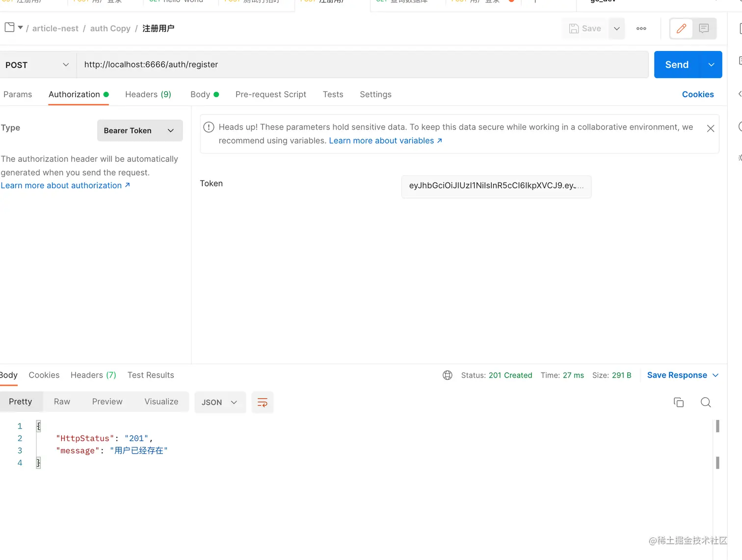Switch to edit mode pencil icon

(x=681, y=28)
